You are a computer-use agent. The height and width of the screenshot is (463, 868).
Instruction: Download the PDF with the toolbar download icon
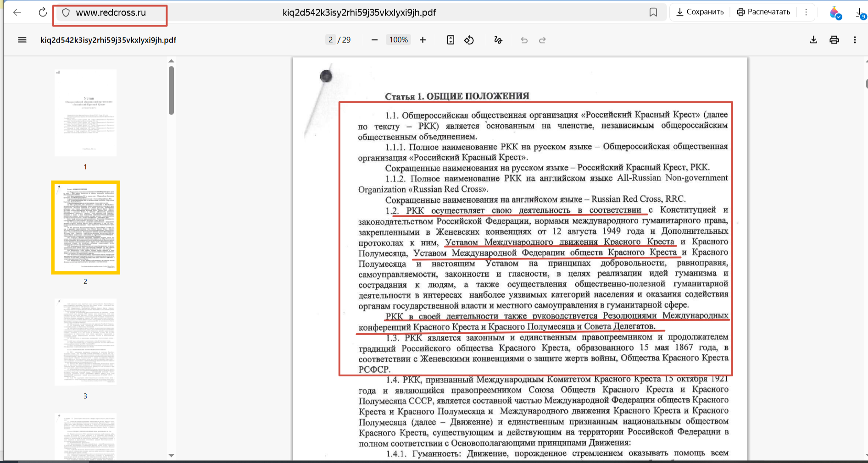click(x=813, y=40)
